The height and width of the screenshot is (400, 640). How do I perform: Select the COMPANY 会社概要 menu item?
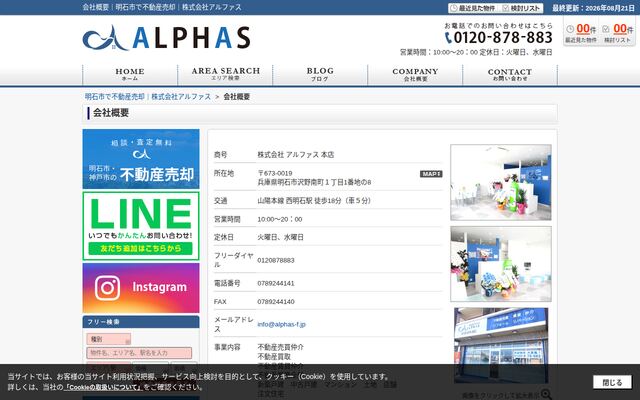pos(415,74)
